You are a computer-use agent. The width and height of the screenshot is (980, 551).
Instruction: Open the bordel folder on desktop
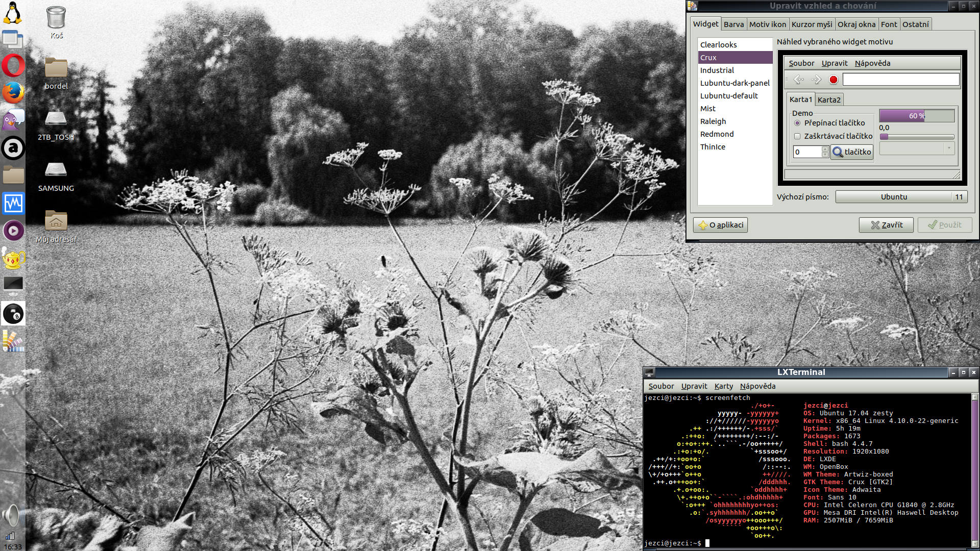(56, 73)
